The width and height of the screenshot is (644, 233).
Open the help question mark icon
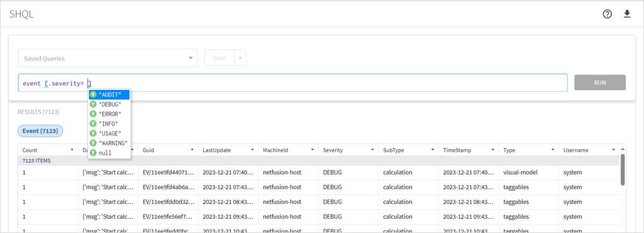(x=607, y=14)
